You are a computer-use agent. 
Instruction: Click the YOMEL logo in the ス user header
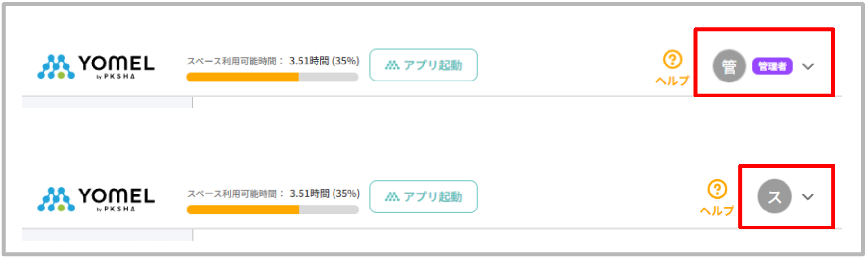pyautogui.click(x=96, y=199)
